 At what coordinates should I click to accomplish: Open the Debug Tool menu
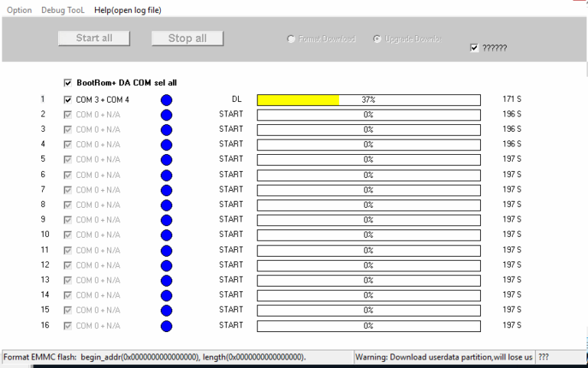pos(64,10)
